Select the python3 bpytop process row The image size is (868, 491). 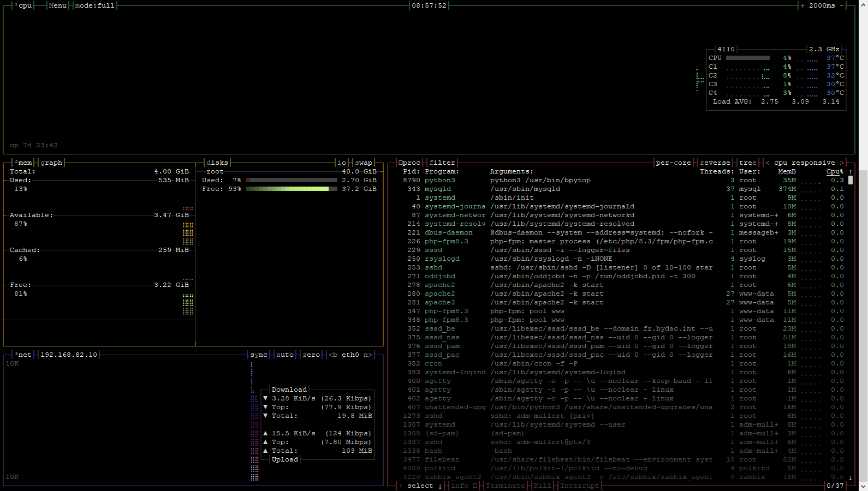(623, 180)
